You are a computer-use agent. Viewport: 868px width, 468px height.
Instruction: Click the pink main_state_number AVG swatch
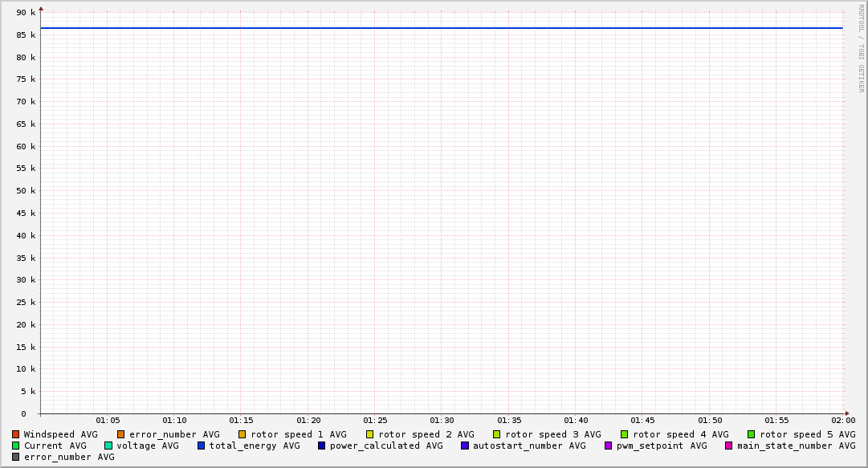tap(729, 446)
